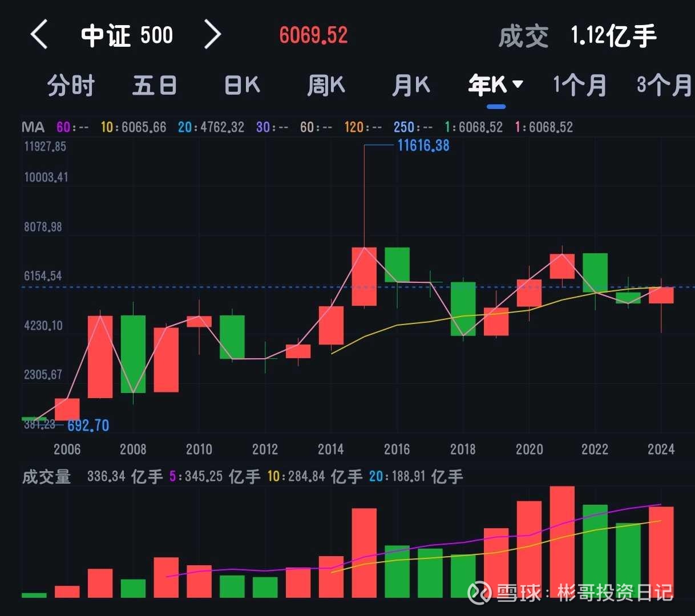Tap the green 1:6068.52 MA value
This screenshot has height=616, width=695.
(474, 127)
